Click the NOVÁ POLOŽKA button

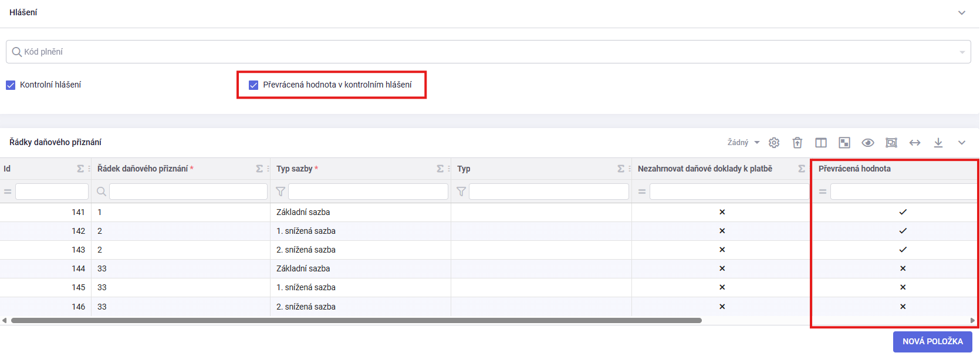click(932, 341)
